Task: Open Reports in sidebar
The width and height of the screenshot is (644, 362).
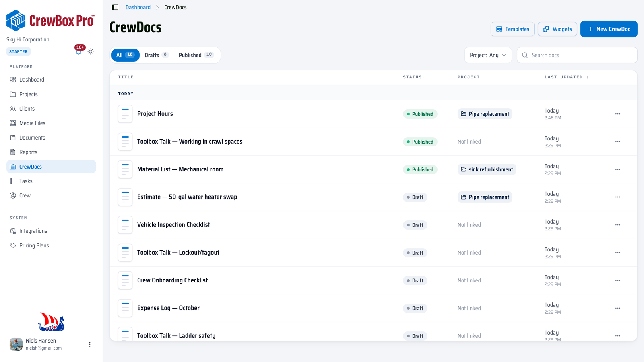Action: click(x=51, y=152)
